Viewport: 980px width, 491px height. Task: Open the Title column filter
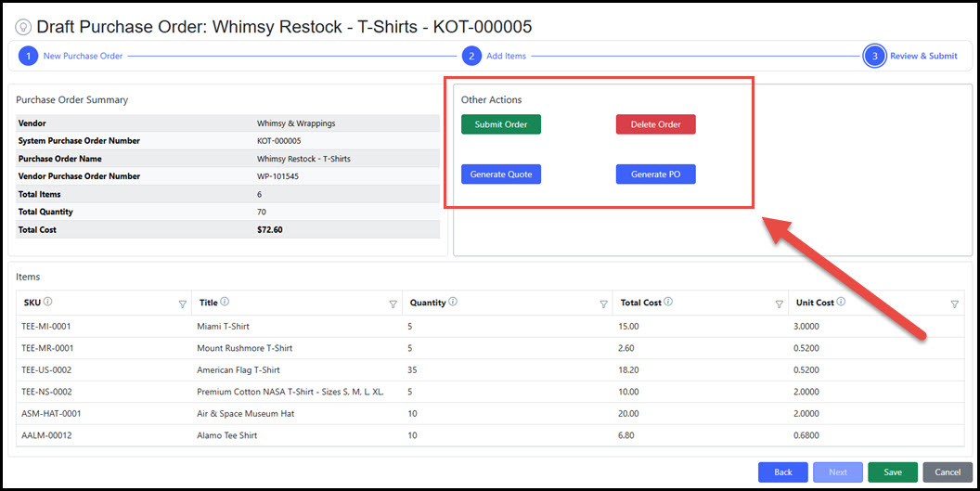coord(393,304)
